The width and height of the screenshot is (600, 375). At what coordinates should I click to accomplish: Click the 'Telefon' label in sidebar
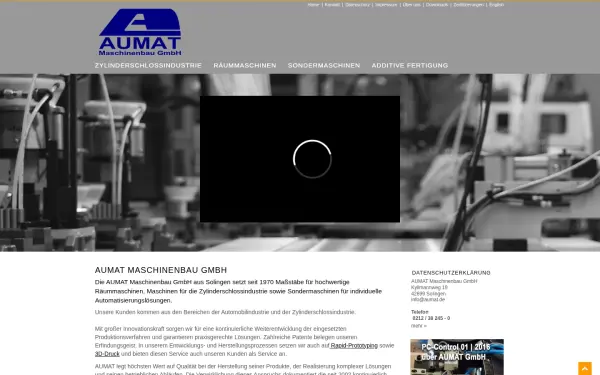point(420,312)
